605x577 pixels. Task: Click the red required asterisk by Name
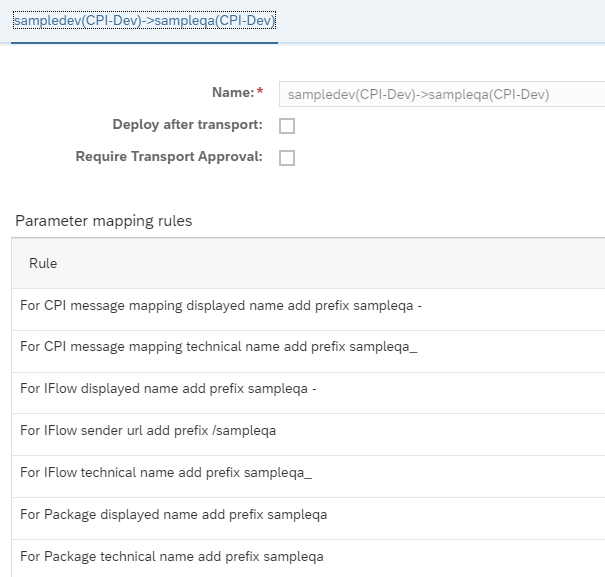point(260,91)
